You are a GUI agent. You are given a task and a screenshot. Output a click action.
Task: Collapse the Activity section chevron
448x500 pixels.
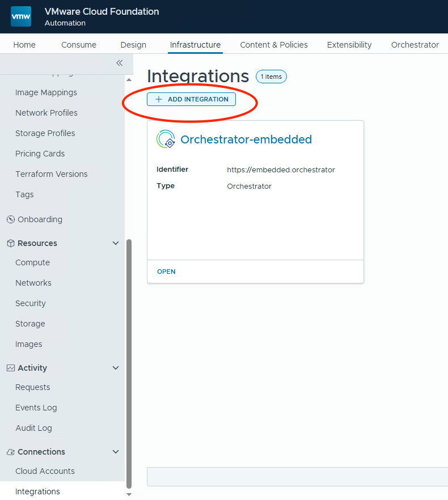116,368
